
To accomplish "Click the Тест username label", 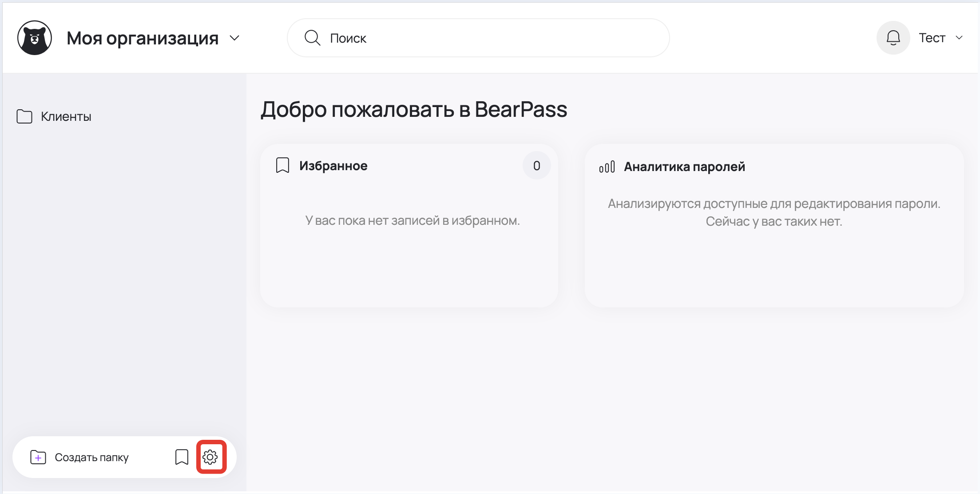I will [x=932, y=38].
